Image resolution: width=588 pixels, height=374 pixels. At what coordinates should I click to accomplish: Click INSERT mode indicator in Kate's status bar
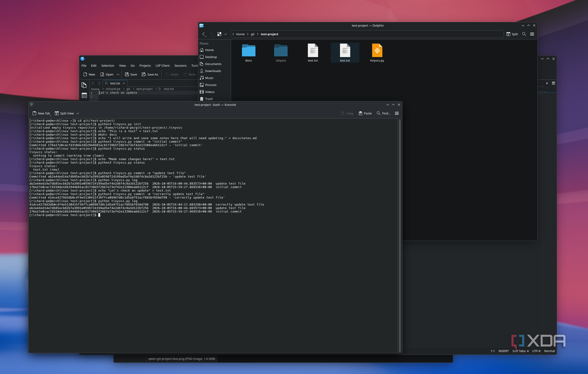(x=504, y=351)
